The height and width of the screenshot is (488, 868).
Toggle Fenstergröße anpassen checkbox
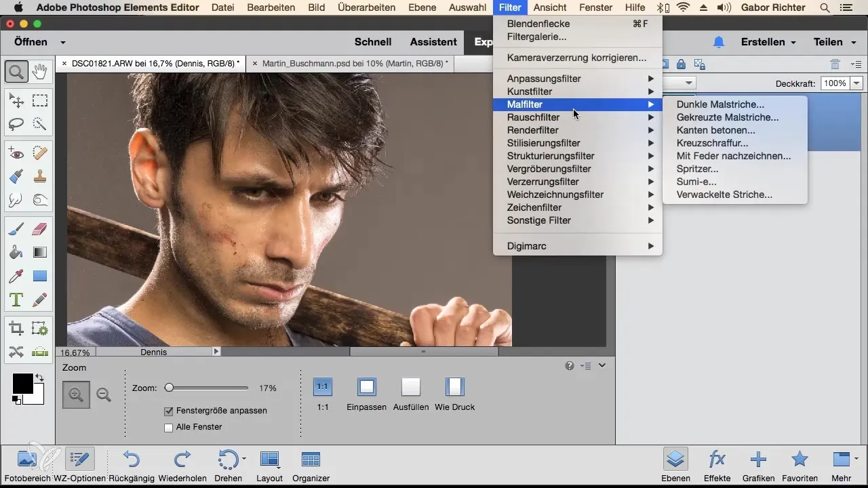(169, 411)
